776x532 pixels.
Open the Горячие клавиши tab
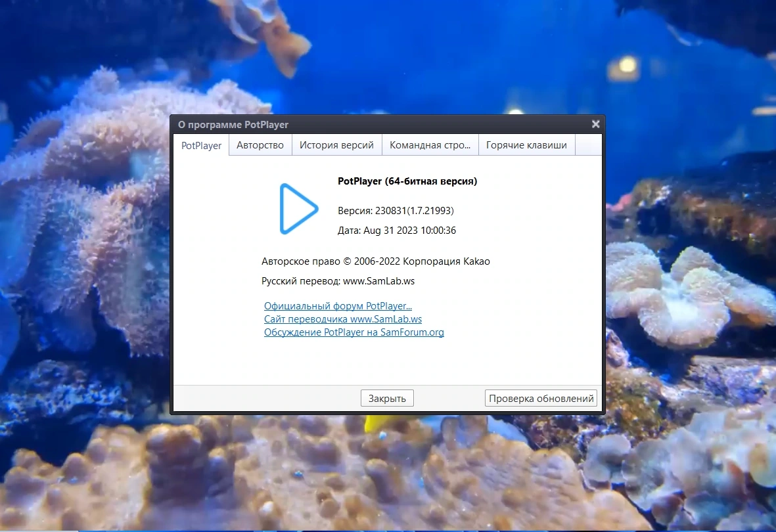click(x=526, y=145)
